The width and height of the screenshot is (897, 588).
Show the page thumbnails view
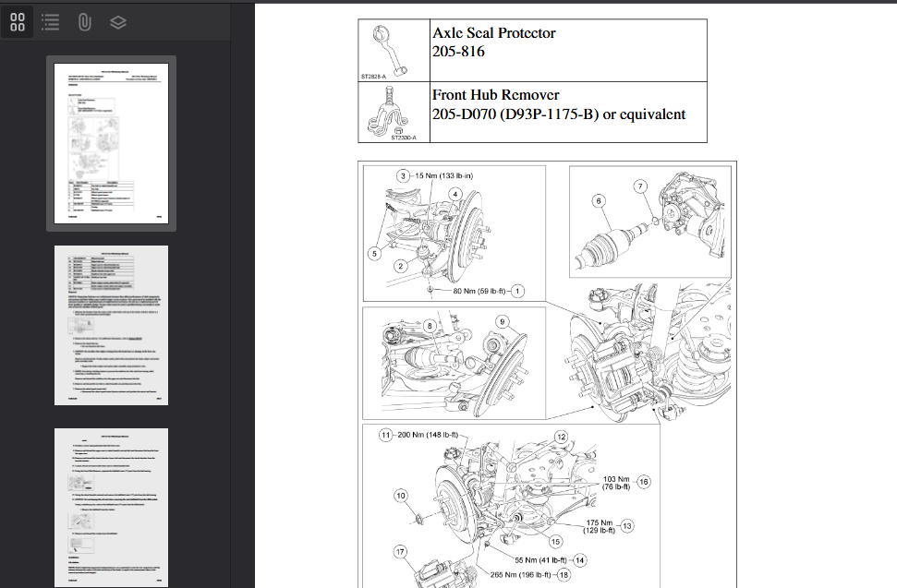pos(18,22)
